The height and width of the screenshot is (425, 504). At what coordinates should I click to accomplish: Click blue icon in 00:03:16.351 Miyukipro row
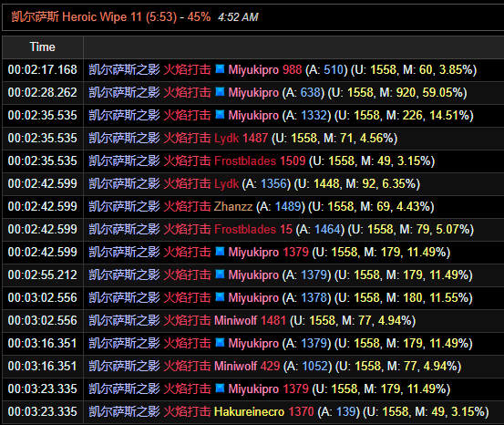[220, 343]
